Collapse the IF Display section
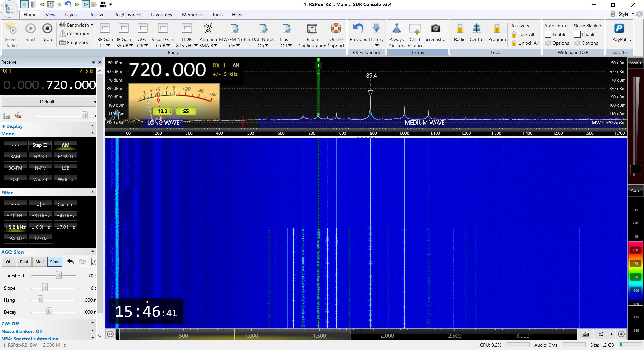 (93, 125)
